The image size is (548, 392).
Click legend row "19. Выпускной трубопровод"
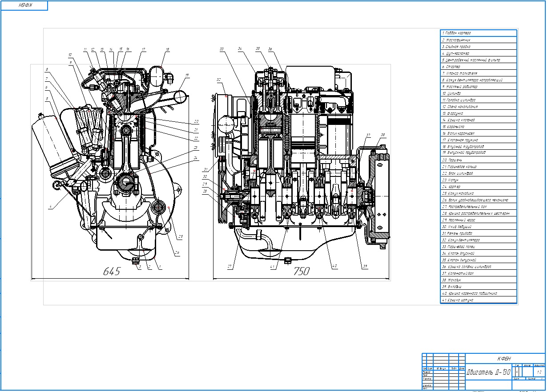coord(479,153)
